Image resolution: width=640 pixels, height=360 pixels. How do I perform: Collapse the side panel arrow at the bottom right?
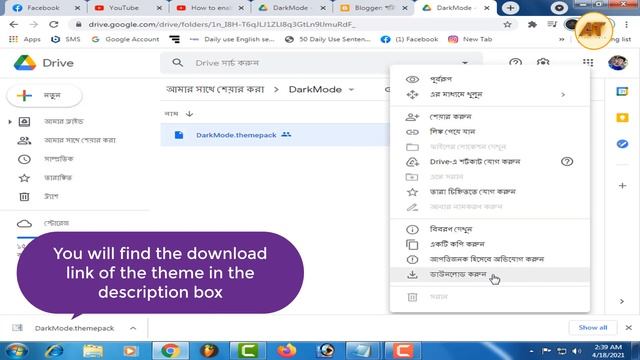coord(622,302)
